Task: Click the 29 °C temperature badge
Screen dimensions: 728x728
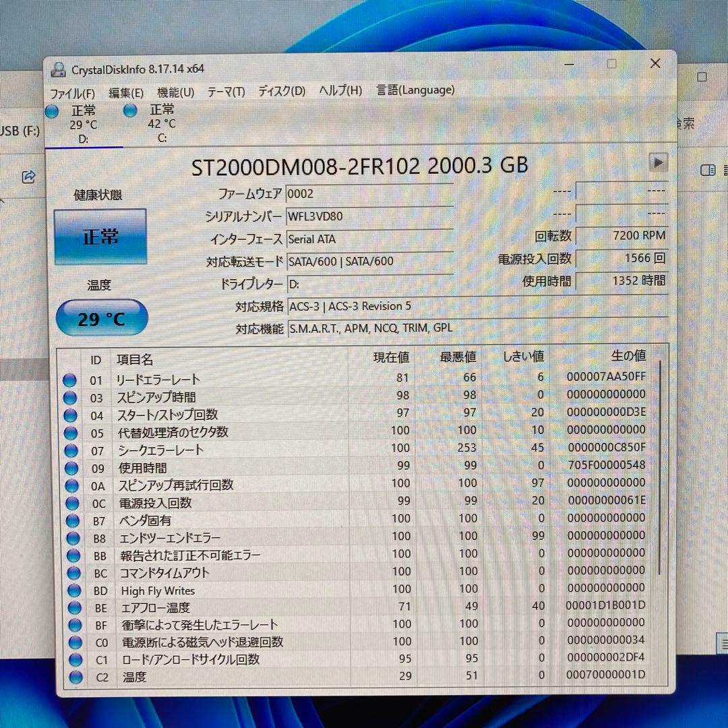Action: click(x=101, y=317)
